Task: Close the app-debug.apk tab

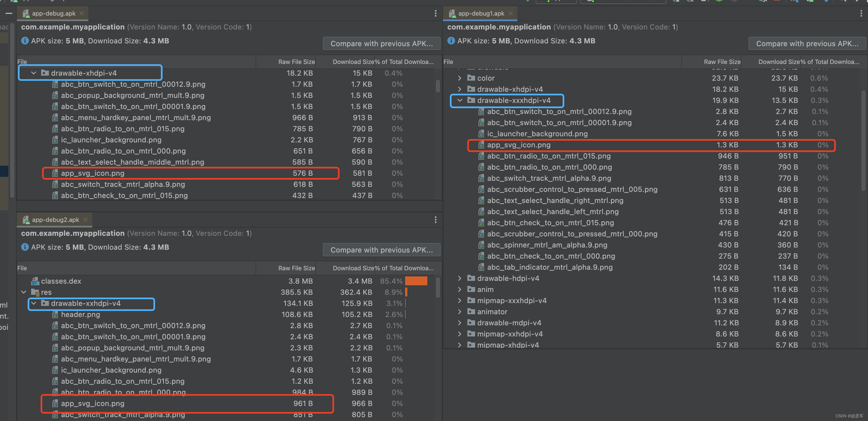Action: (x=81, y=14)
